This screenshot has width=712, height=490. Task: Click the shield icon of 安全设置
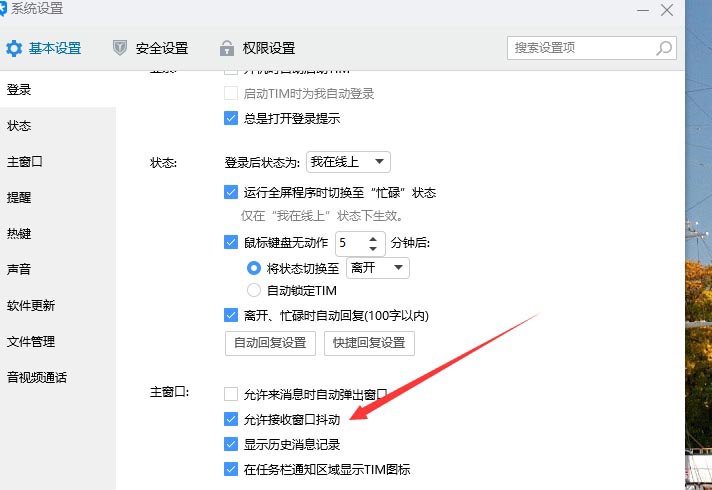click(120, 48)
